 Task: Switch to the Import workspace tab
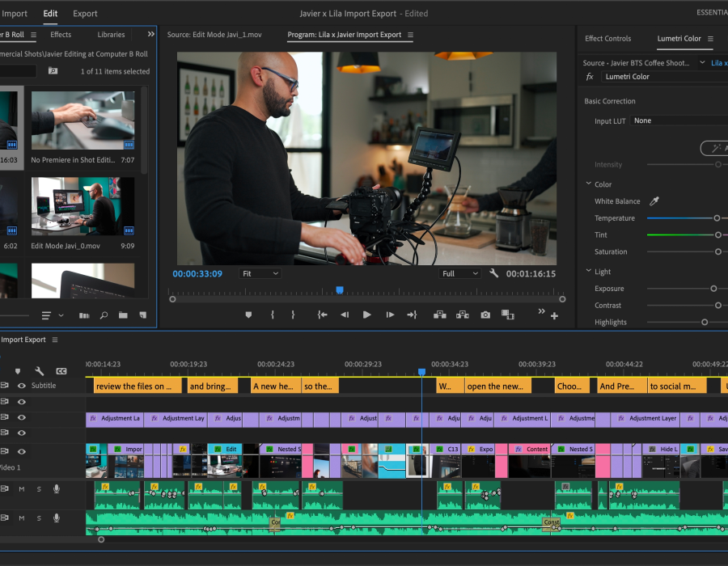(15, 14)
